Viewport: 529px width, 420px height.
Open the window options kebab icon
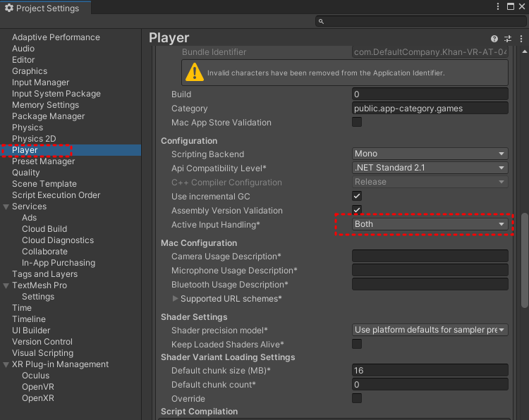(x=498, y=6)
